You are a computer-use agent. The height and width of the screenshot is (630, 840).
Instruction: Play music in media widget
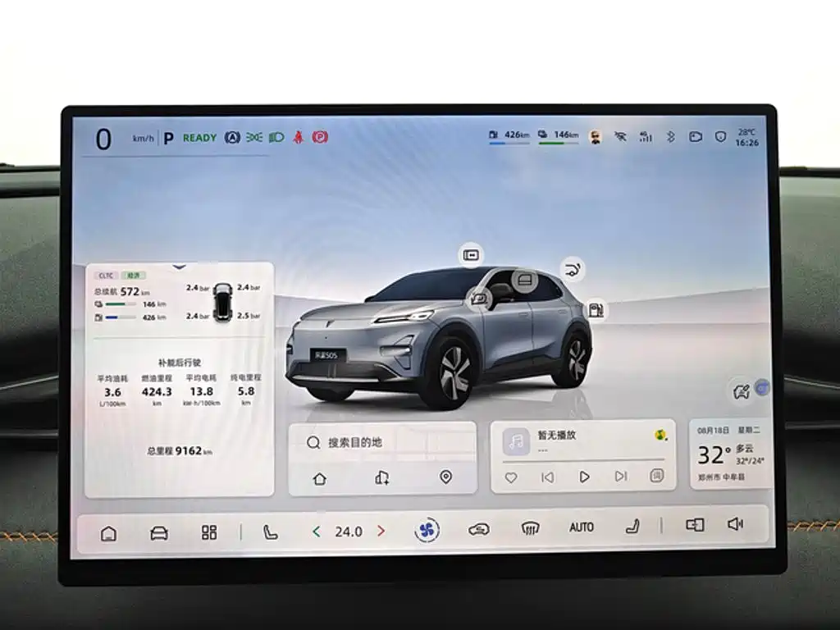tap(584, 477)
